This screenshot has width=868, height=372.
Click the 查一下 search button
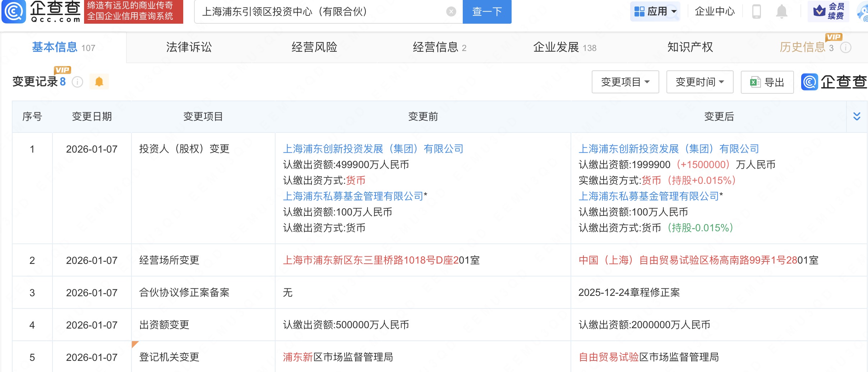click(487, 12)
